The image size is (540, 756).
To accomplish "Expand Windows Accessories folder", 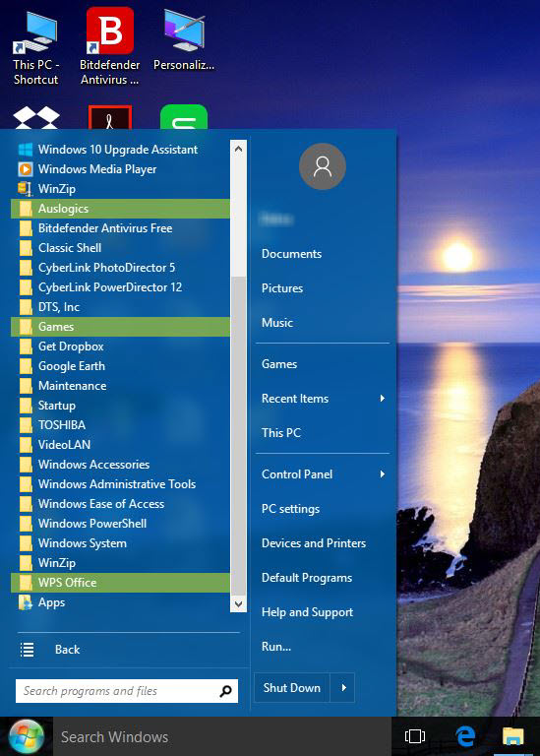I will [x=120, y=465].
